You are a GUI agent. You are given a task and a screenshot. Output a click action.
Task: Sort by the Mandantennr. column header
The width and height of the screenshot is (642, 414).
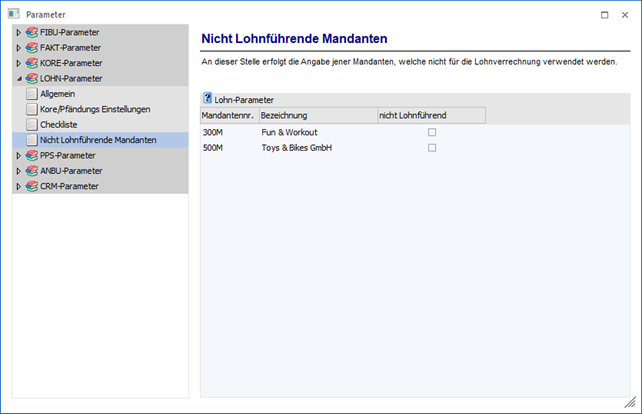pos(228,116)
